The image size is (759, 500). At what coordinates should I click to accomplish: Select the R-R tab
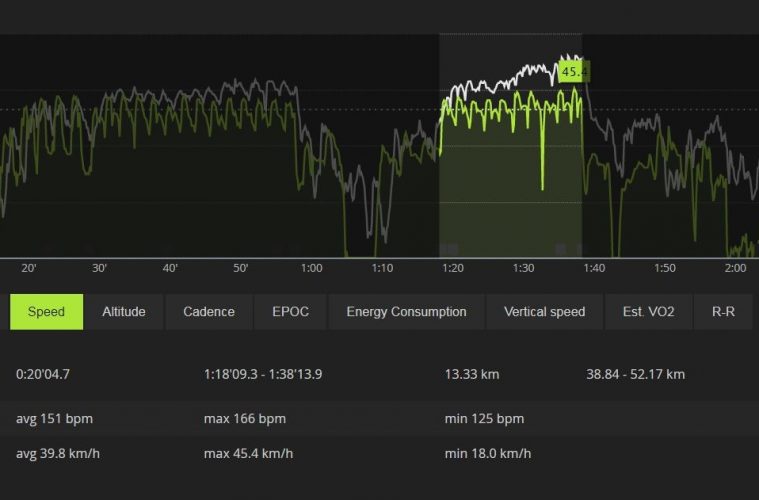click(723, 312)
